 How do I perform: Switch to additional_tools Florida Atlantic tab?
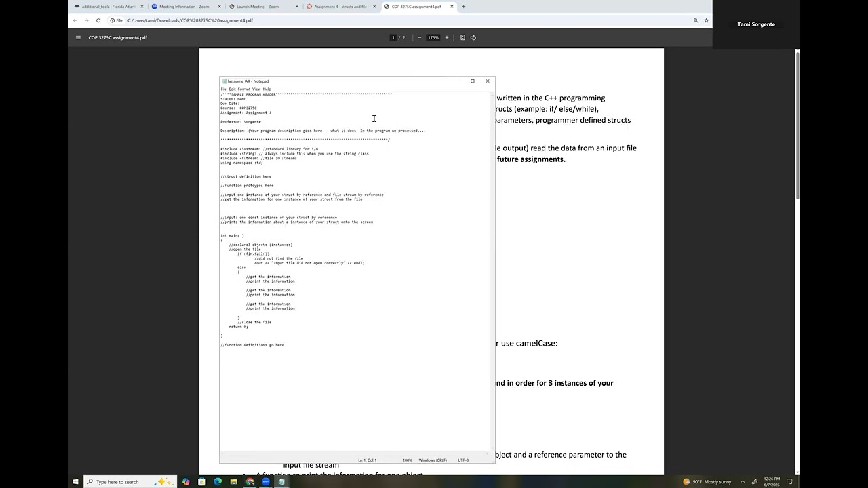pos(108,7)
